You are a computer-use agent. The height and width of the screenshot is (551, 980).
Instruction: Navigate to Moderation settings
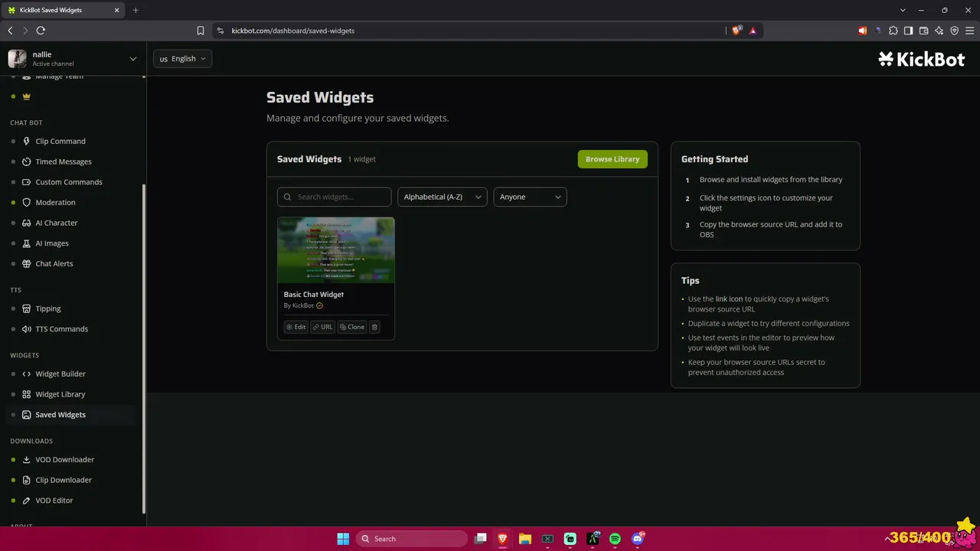[x=55, y=202]
